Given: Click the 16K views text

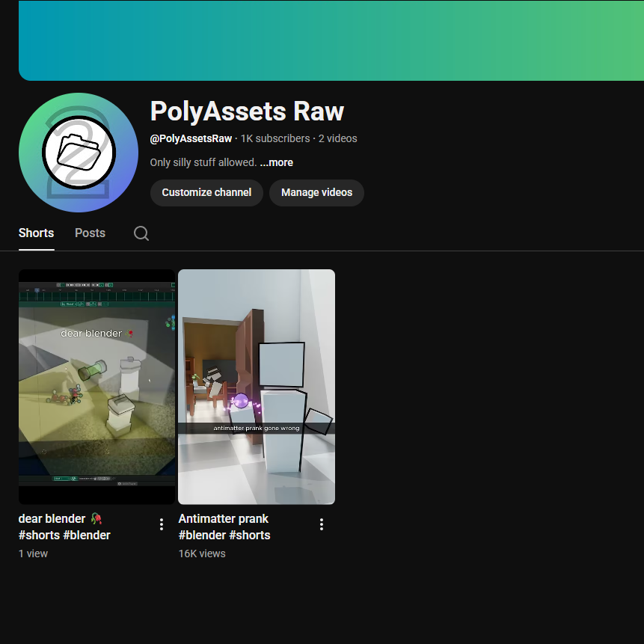Looking at the screenshot, I should point(202,553).
